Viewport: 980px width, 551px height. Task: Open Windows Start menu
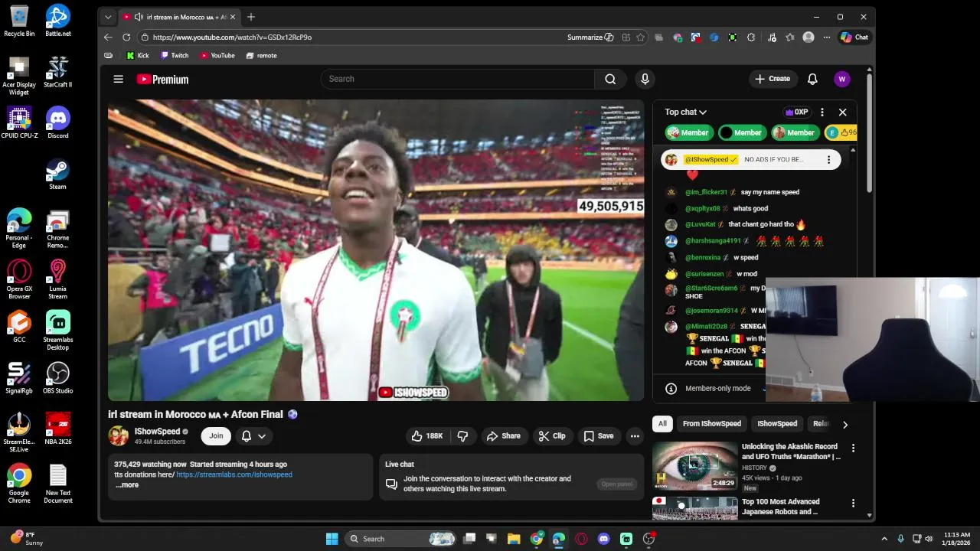tap(332, 539)
